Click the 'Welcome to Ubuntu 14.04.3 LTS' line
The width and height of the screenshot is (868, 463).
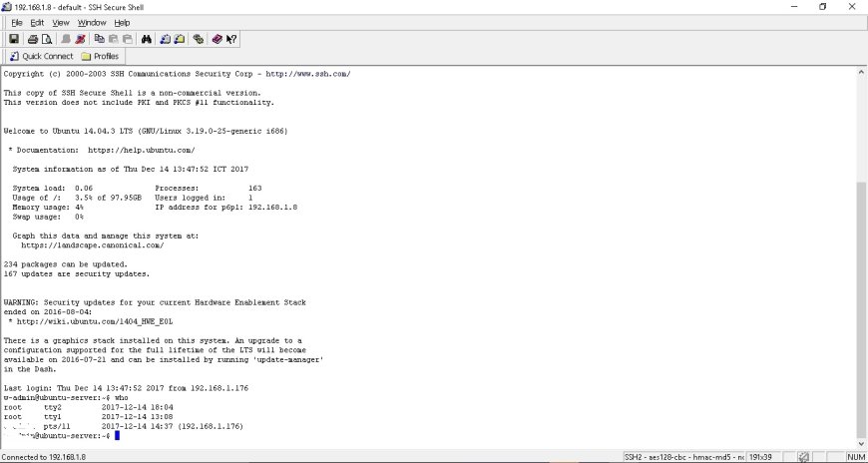point(146,132)
